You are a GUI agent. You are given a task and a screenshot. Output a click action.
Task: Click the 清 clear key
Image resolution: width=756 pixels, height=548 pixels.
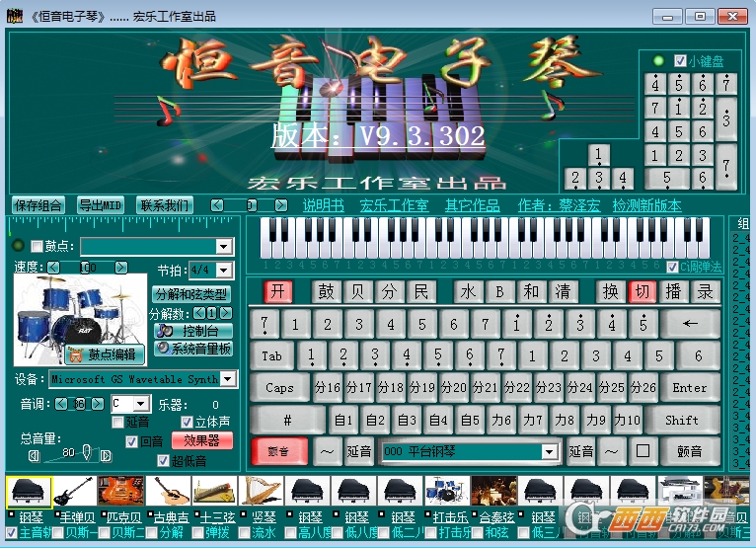563,291
